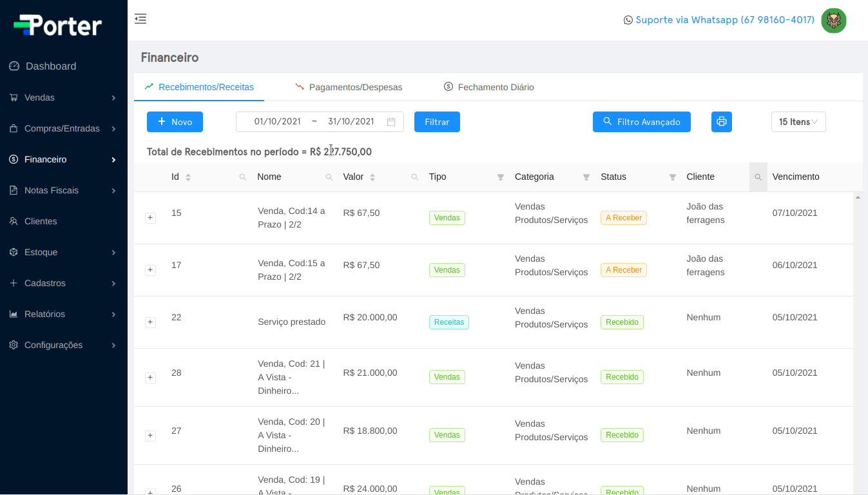Image resolution: width=868 pixels, height=495 pixels.
Task: Apply the date filter via the Filtrar button
Action: point(437,121)
